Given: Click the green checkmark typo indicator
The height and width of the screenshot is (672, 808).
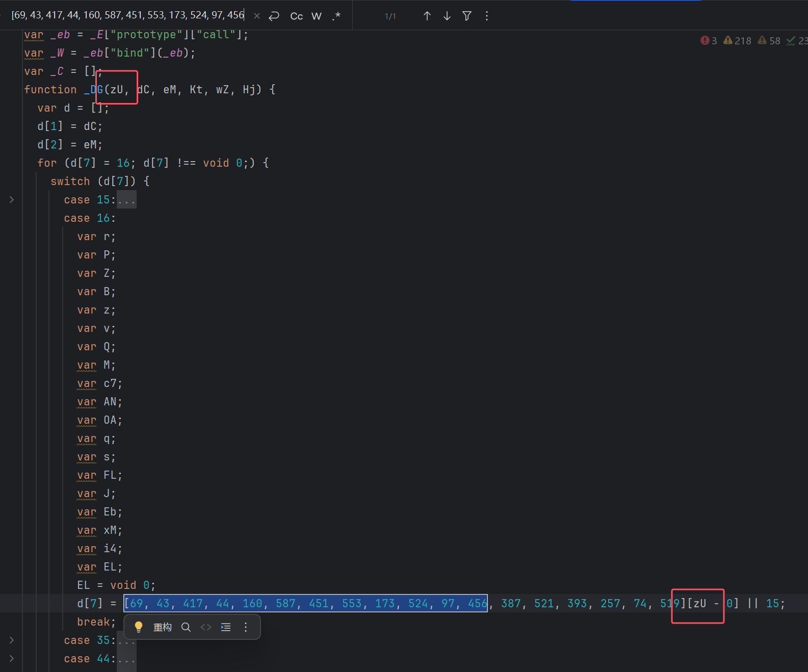Looking at the screenshot, I should 797,41.
